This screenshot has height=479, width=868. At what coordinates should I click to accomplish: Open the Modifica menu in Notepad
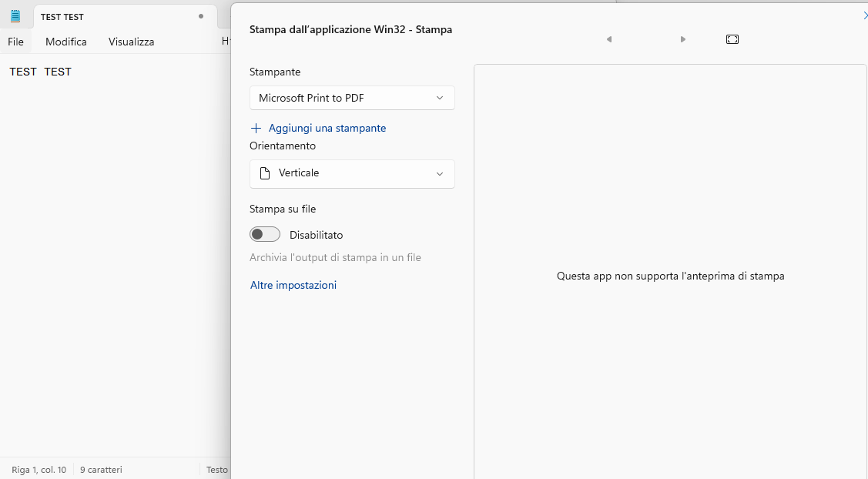(x=66, y=42)
